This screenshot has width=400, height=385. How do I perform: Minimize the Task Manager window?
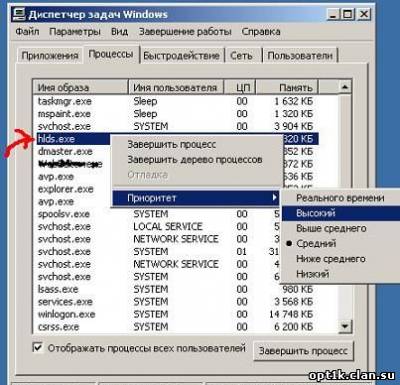(x=333, y=14)
